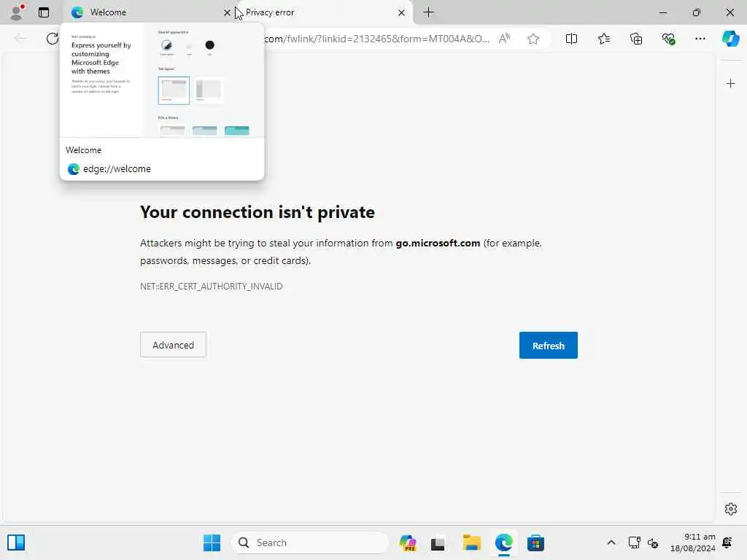Viewport: 747px width, 560px height.
Task: Click the NET::ERR_CERT_AUTHORITY_INVALID error code
Action: pyautogui.click(x=211, y=286)
